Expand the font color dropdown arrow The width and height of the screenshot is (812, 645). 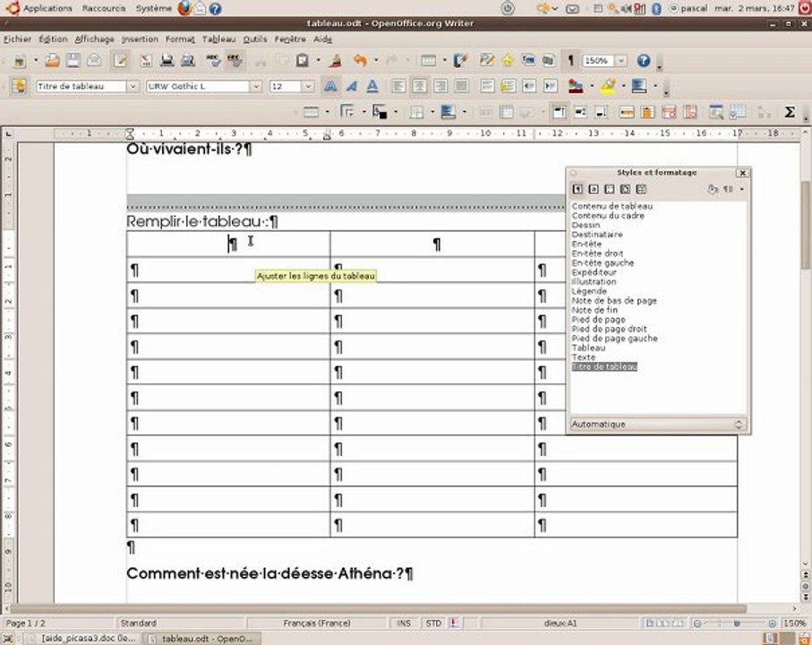pyautogui.click(x=592, y=86)
